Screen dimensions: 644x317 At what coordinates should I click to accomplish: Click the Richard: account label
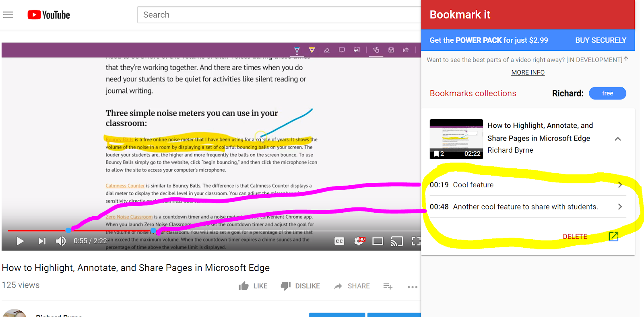[568, 93]
